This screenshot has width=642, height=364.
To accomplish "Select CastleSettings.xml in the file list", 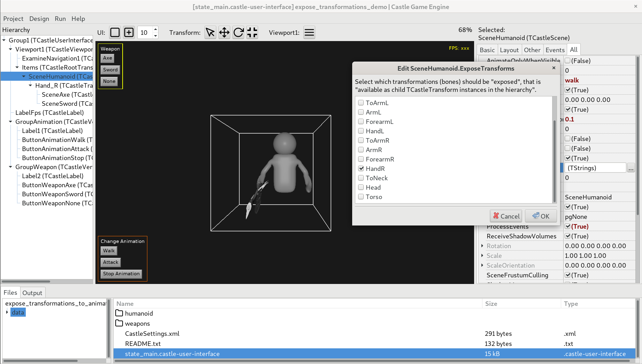I will tap(152, 333).
